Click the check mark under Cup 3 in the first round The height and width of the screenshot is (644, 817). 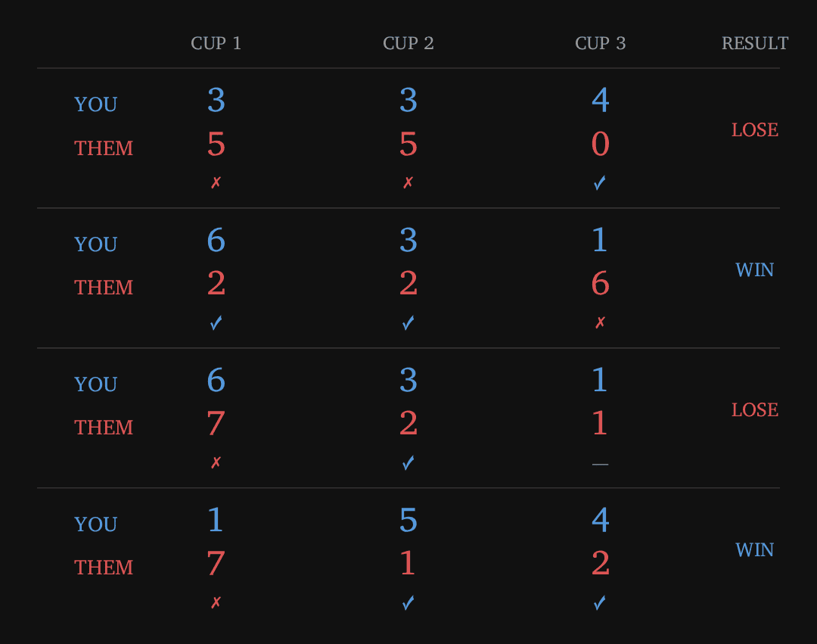[x=600, y=183]
